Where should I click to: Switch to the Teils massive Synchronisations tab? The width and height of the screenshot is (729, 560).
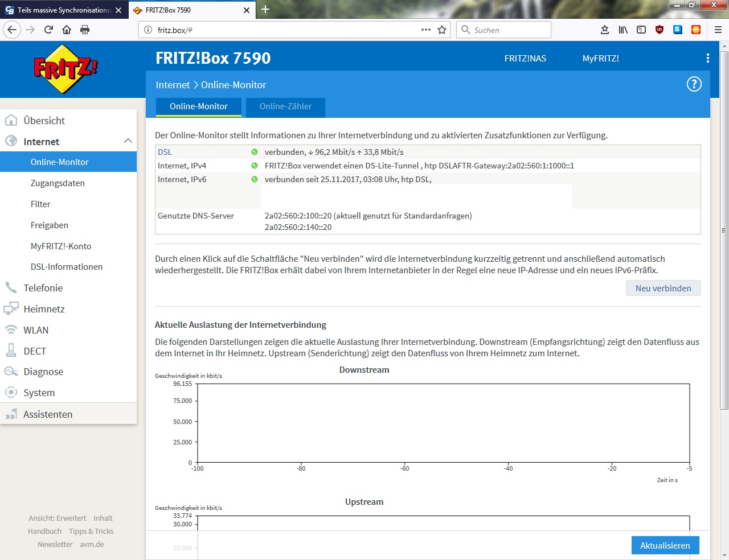coord(63,10)
